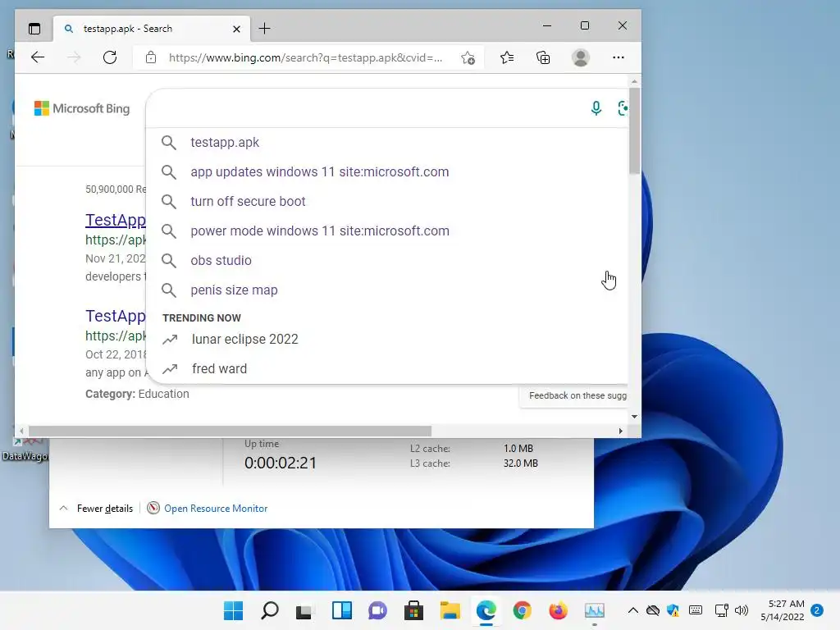
Task: Launch Microsoft Store from taskbar
Action: pos(413,610)
